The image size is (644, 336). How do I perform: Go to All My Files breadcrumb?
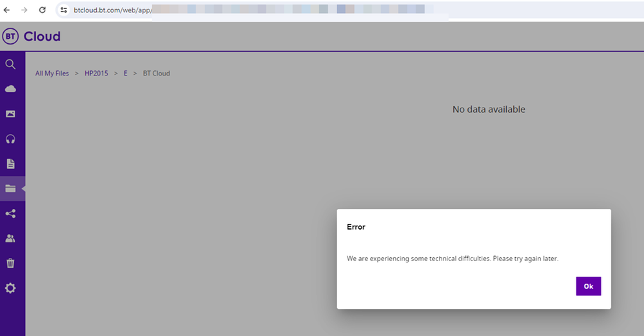point(52,74)
